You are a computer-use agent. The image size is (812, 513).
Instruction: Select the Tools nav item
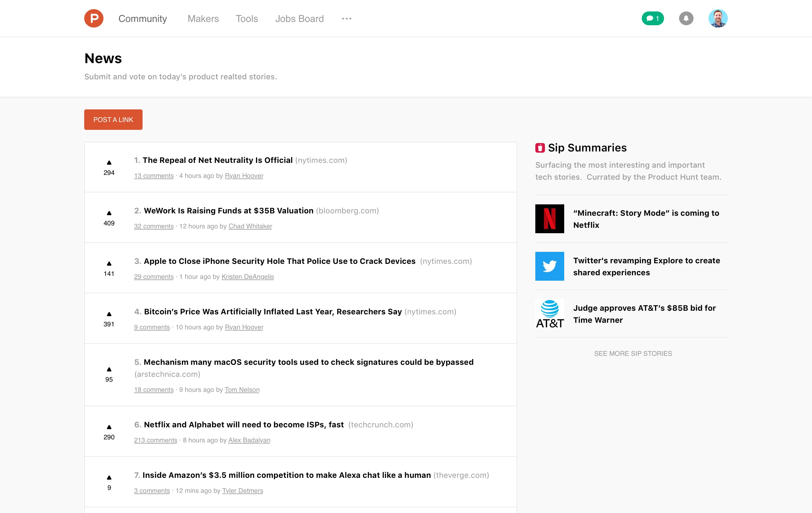pos(247,19)
